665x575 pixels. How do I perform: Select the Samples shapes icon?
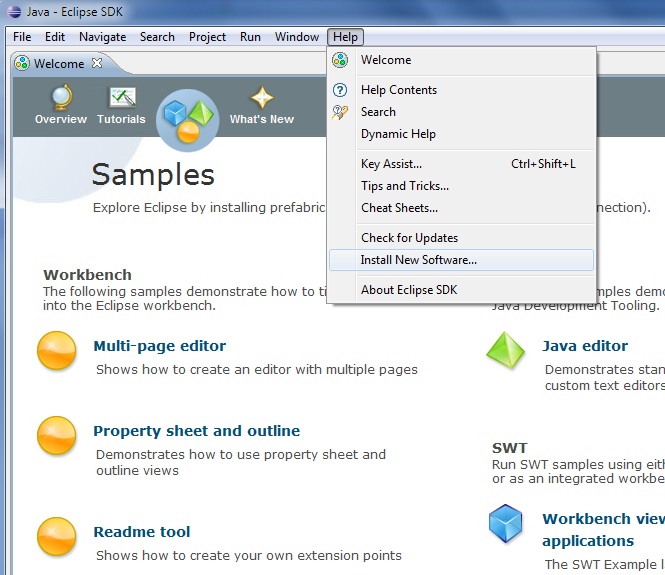(x=188, y=120)
